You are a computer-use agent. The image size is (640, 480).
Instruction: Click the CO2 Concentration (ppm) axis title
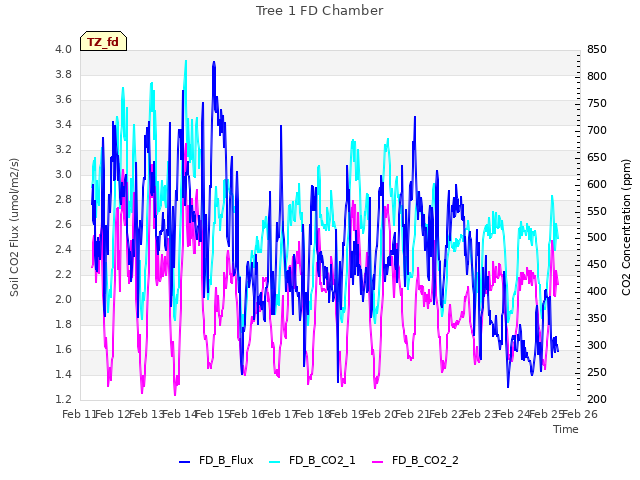pos(626,227)
